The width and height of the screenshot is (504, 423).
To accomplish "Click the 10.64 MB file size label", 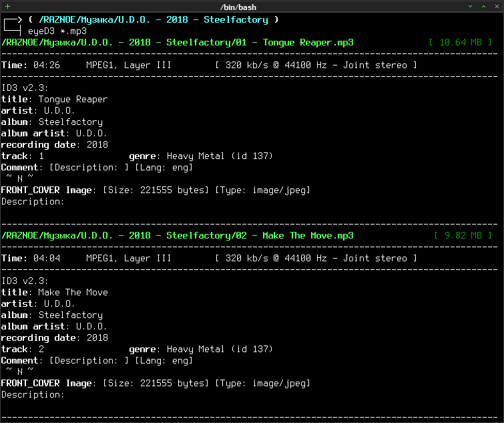I will 461,43.
